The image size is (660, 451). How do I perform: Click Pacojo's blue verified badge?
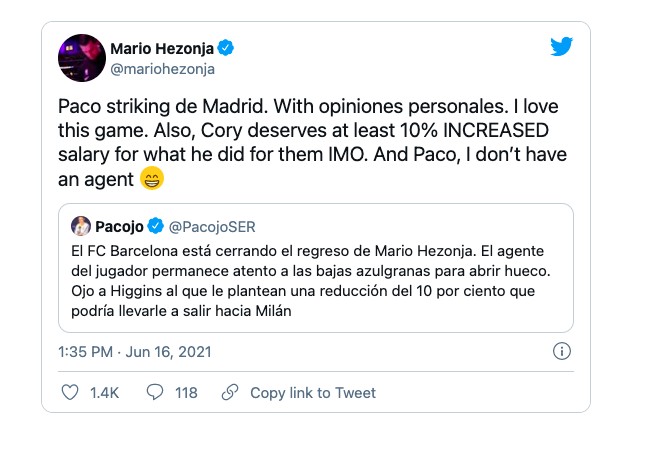tap(156, 226)
